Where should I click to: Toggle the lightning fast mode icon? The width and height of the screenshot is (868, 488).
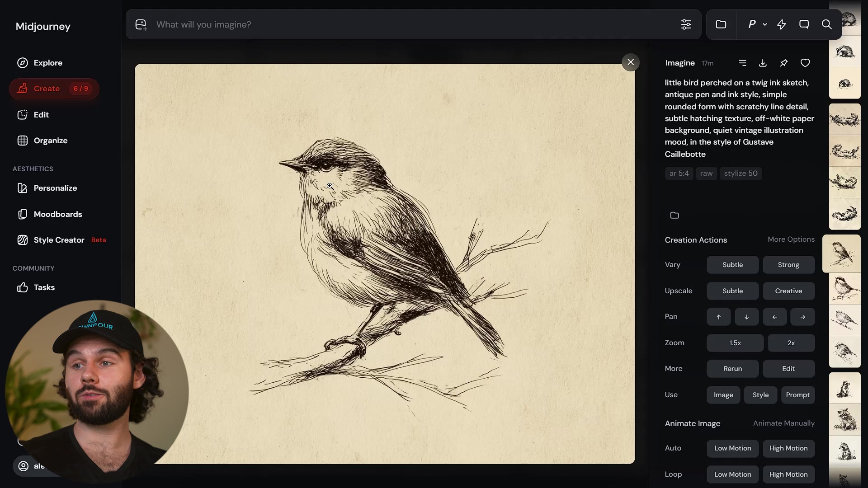[x=782, y=24]
